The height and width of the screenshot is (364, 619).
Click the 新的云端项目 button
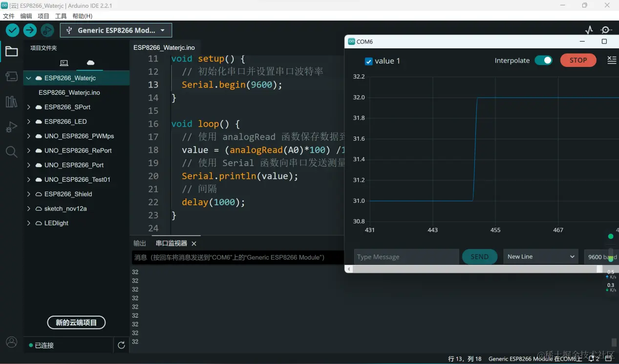click(x=76, y=322)
